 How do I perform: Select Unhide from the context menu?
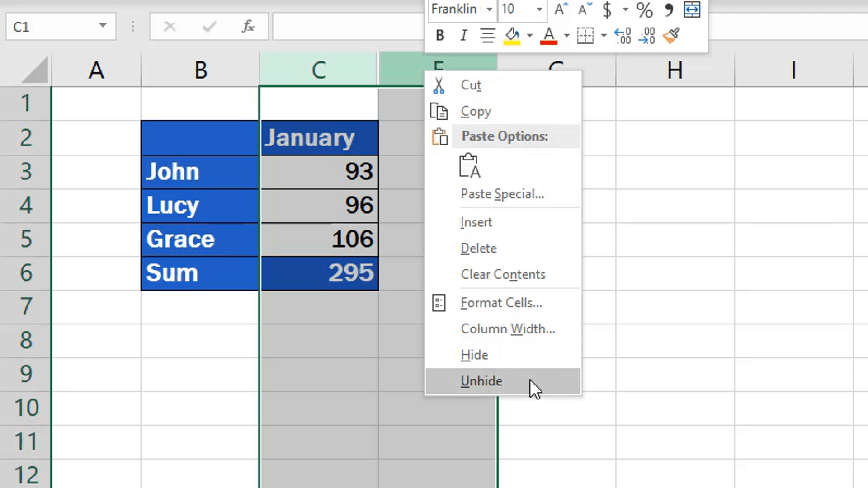(x=481, y=381)
